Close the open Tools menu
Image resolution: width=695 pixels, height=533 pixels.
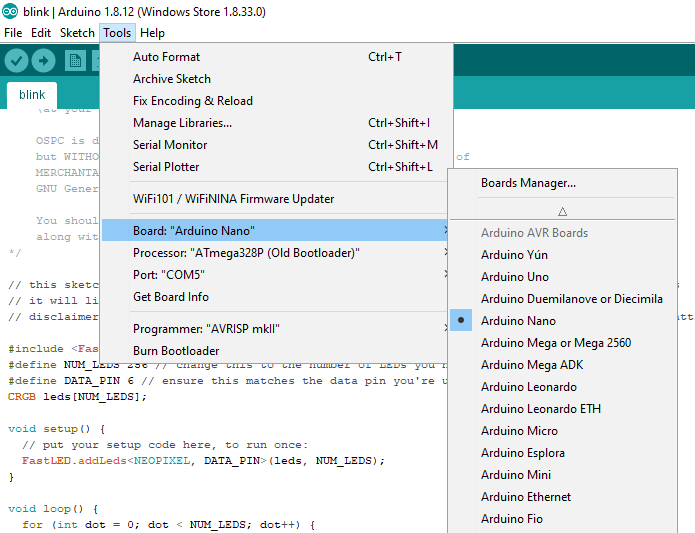click(117, 33)
